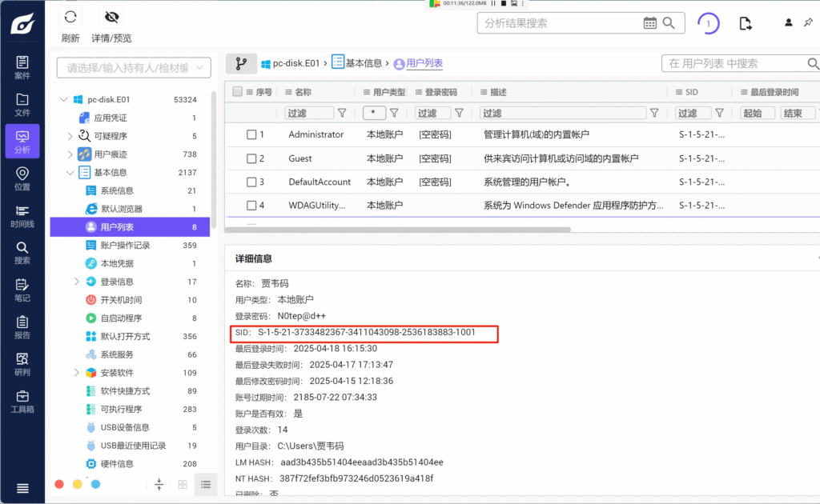Expand the 可疑程序 tree node
Viewport: 820px width, 504px height.
pyautogui.click(x=70, y=136)
